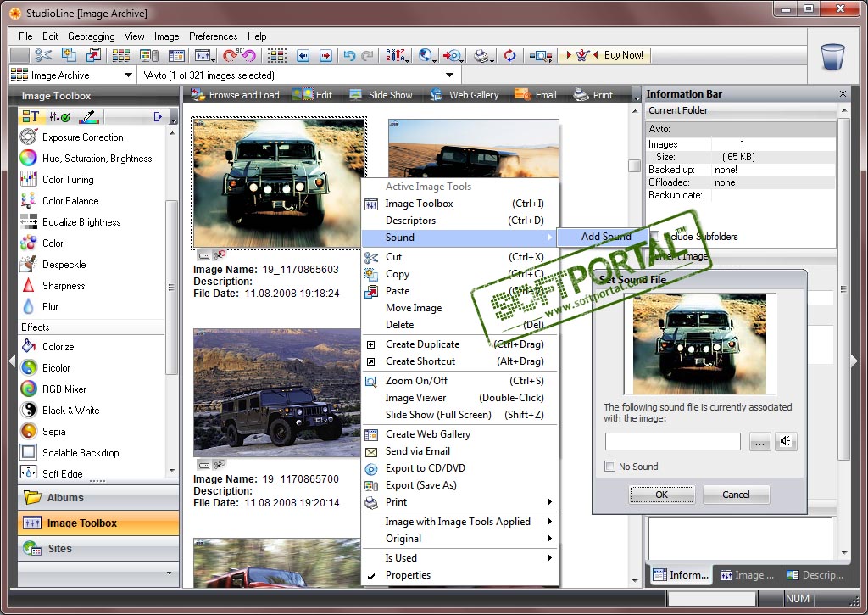This screenshot has height=615, width=868.
Task: Open the Preferences menu
Action: pyautogui.click(x=213, y=36)
